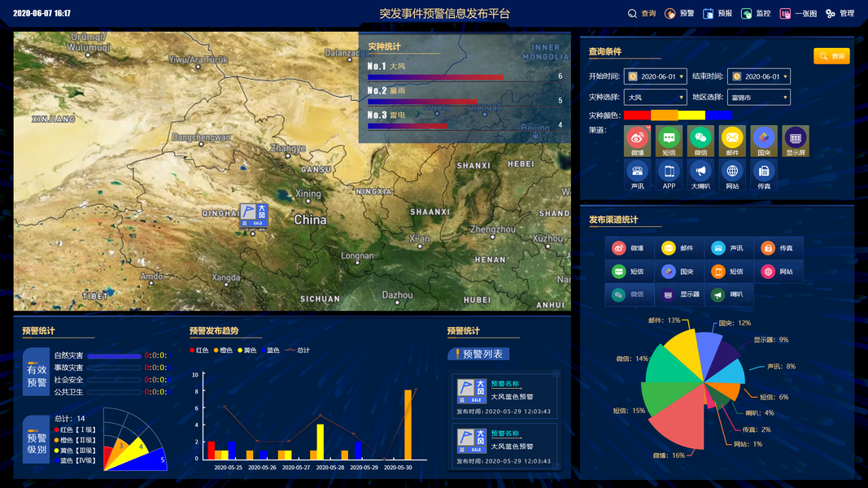Toggle 黄色 legend in 预警发布趋势 chart

coord(246,351)
